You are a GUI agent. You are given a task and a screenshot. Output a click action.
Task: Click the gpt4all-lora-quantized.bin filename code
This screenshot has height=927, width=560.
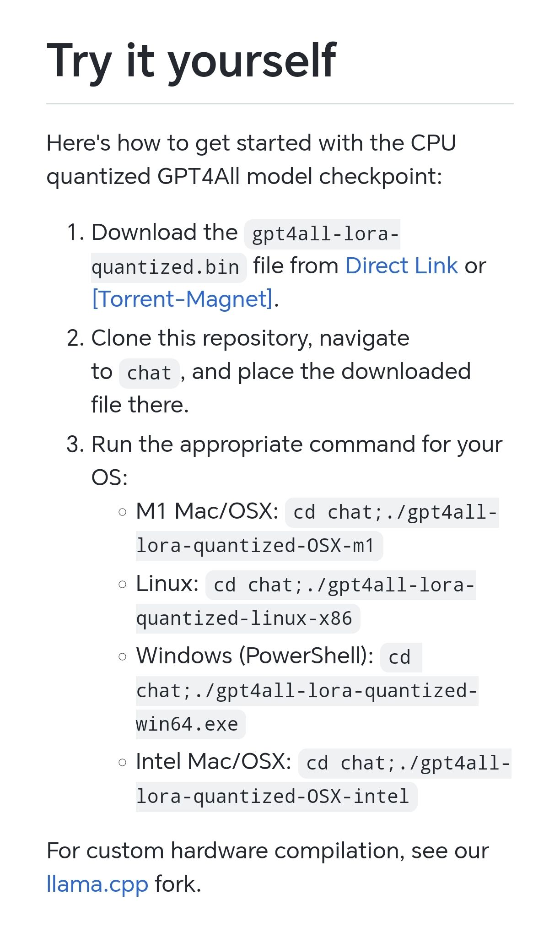[x=325, y=234]
